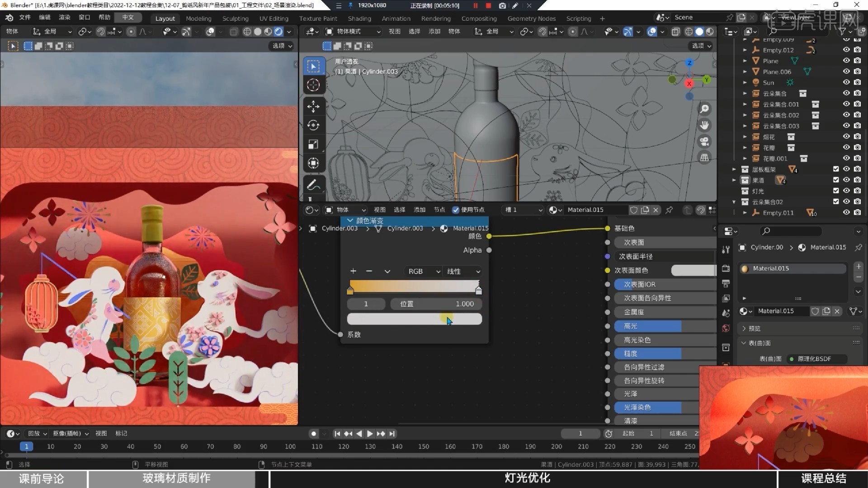Expand the 云朵集合 outliner entry
The image size is (868, 488).
[745, 94]
